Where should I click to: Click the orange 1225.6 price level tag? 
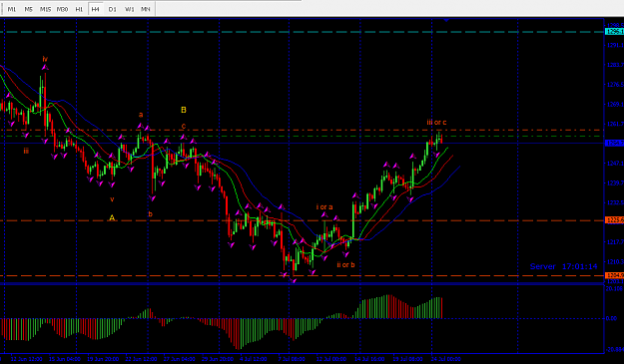[x=614, y=220]
